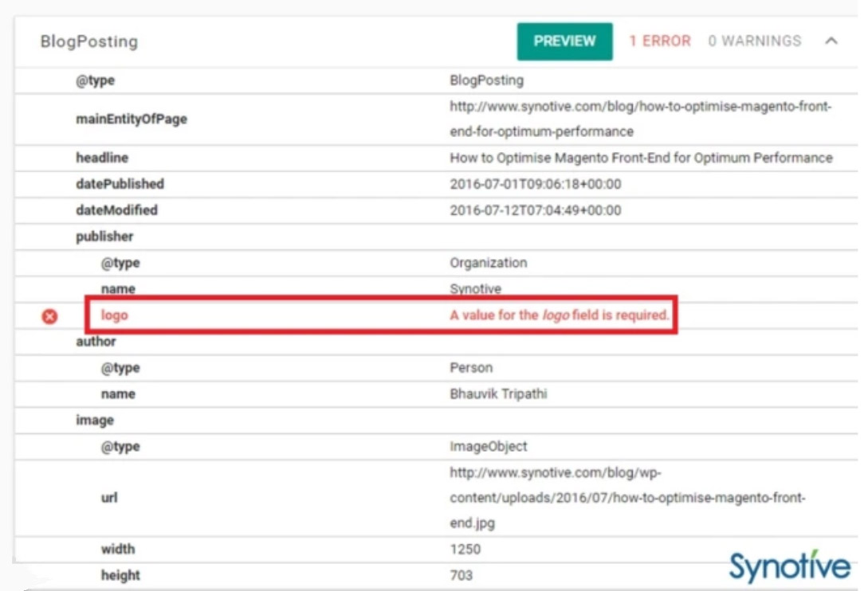The image size is (868, 591).
Task: Open the mainEntityOfPage URL value
Action: tap(641, 119)
